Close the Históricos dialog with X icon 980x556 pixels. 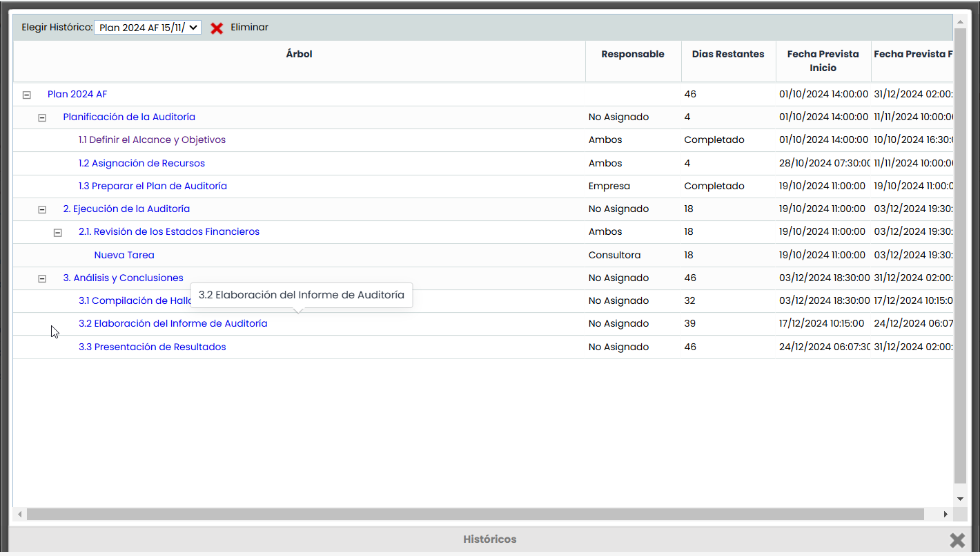point(957,540)
